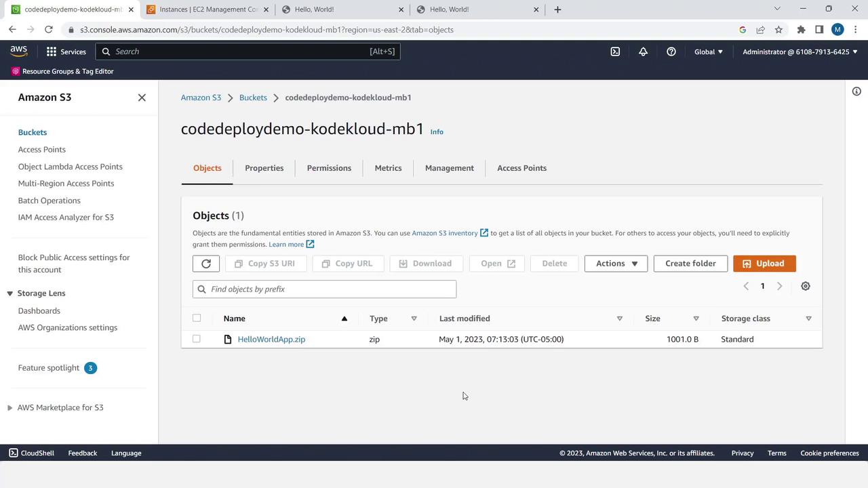
Task: Open the bucket Info link
Action: [437, 132]
